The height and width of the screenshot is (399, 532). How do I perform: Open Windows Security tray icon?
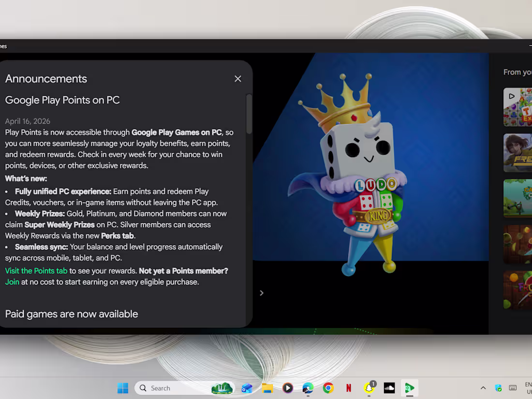[499, 388]
